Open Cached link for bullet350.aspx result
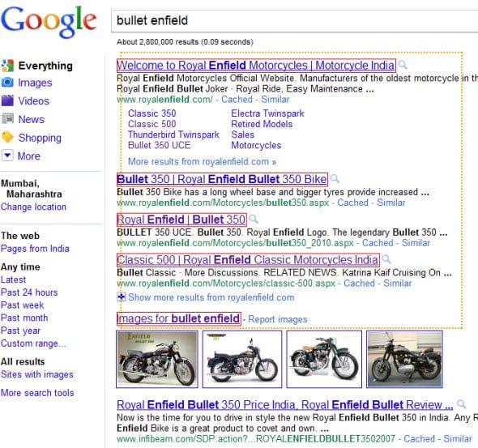Viewport: 478px width, 448px height. point(352,203)
